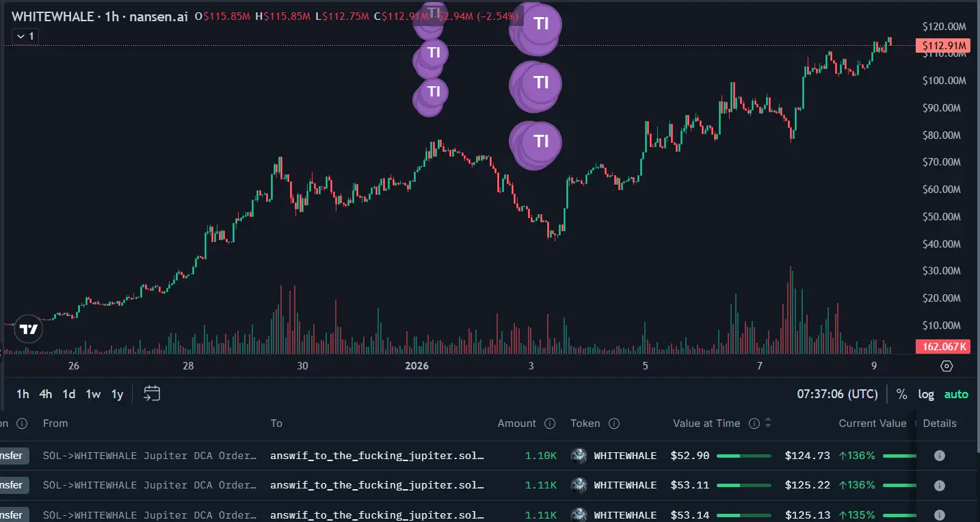Click the info icon left of From header
This screenshot has width=980, height=522.
pyautogui.click(x=22, y=423)
